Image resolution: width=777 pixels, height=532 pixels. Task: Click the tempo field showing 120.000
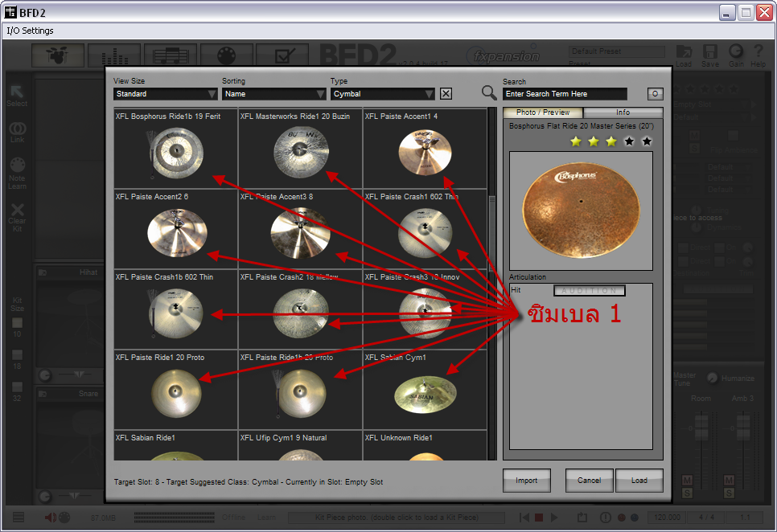click(667, 518)
